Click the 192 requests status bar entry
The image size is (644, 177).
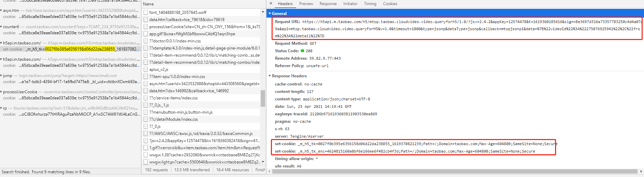(x=156, y=170)
